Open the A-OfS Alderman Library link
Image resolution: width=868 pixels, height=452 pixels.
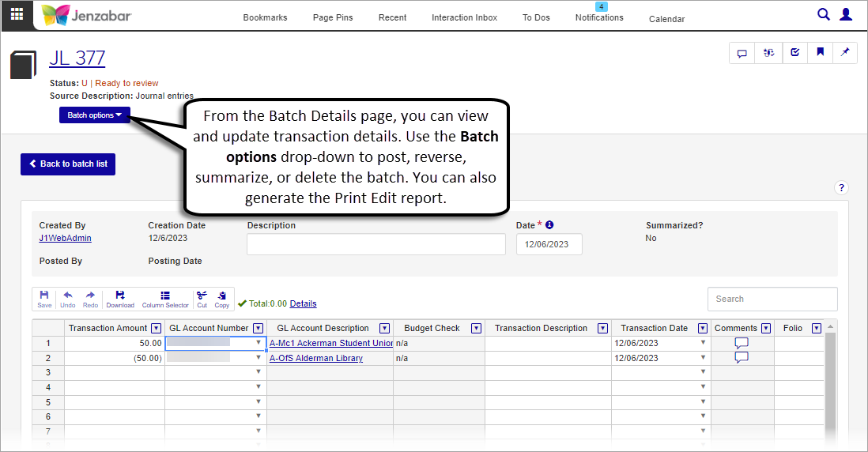click(316, 358)
